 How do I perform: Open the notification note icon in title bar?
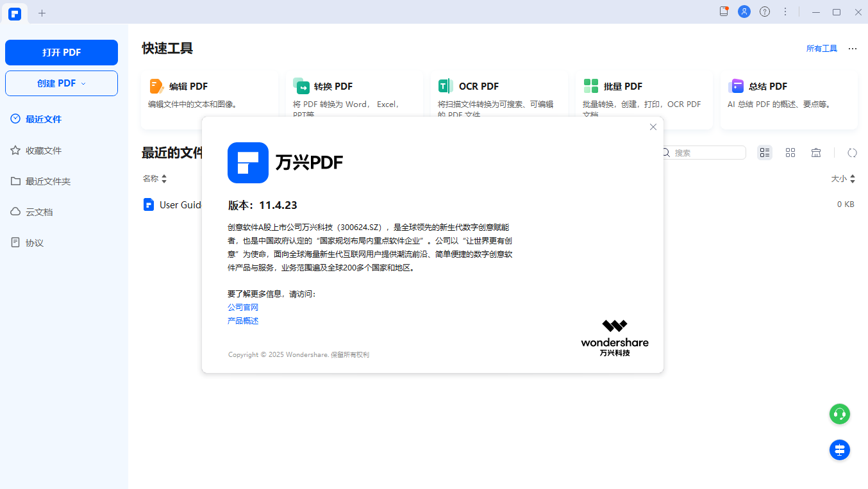tap(724, 12)
